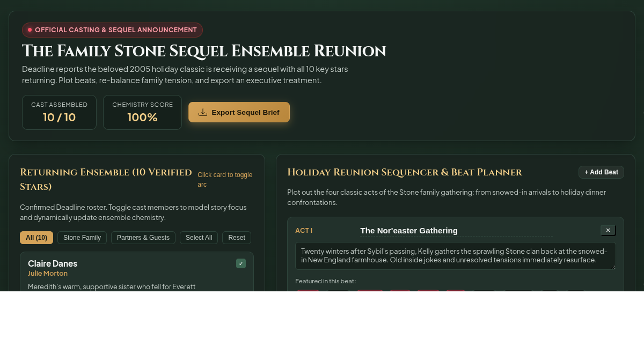This screenshot has width=644, height=338.
Task: Filter ensemble by Partners & Guests
Action: coord(143,238)
